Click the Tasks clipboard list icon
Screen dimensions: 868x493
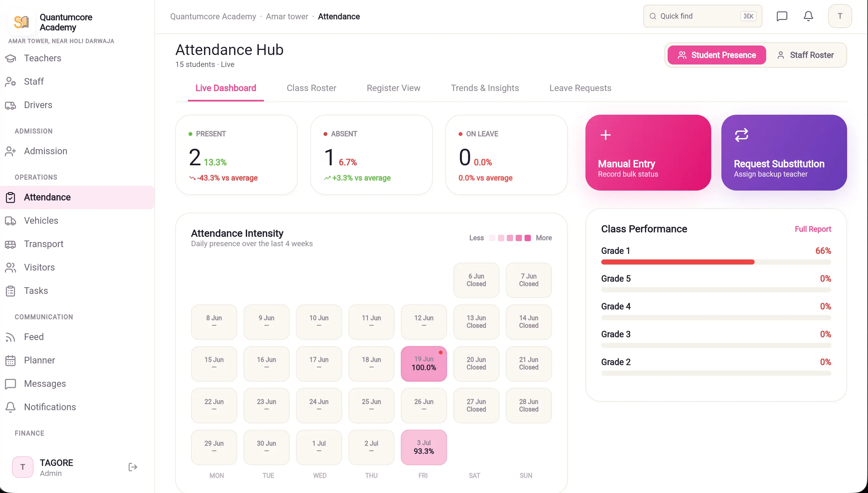10,291
